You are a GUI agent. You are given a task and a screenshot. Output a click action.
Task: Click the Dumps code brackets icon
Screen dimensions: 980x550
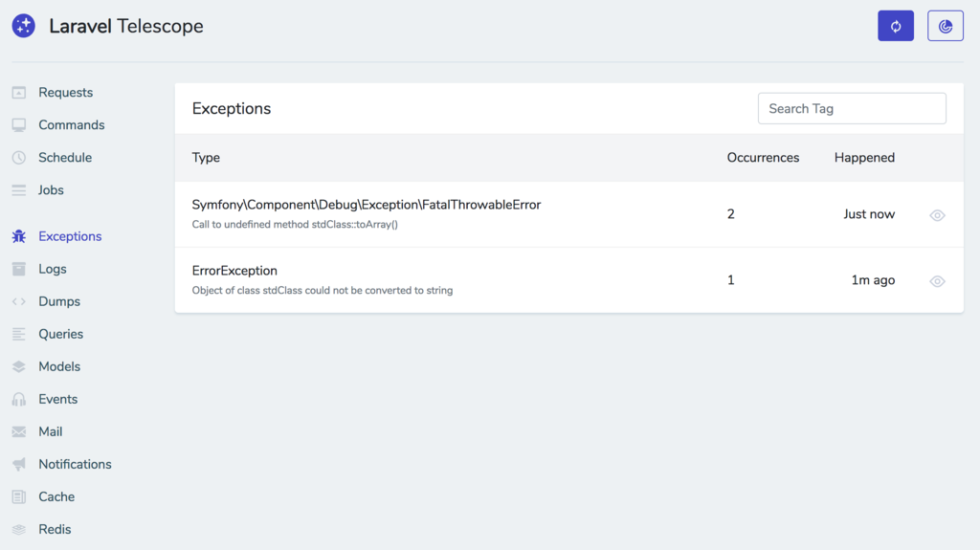click(19, 301)
